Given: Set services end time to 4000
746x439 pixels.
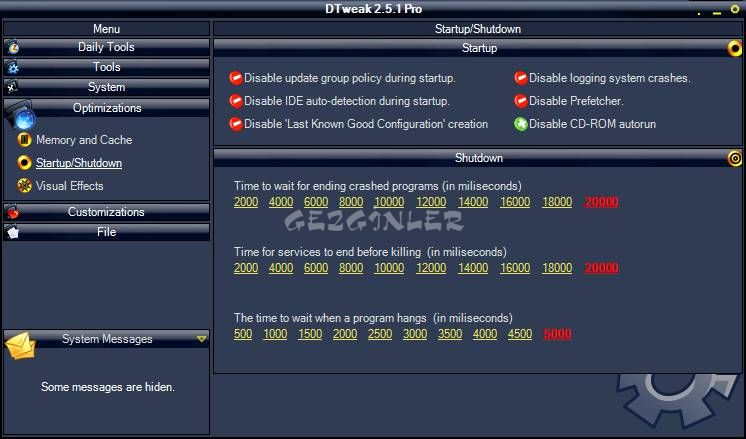Looking at the screenshot, I should coord(281,268).
